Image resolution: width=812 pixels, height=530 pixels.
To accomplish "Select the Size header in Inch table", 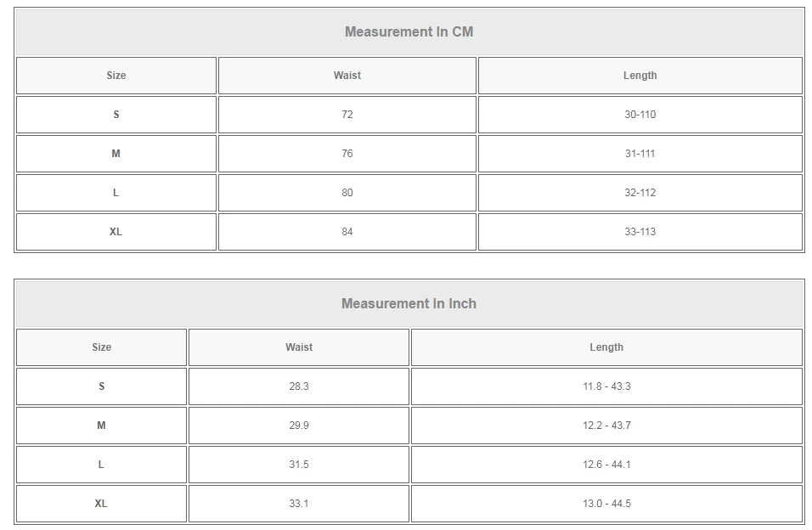I will click(101, 347).
